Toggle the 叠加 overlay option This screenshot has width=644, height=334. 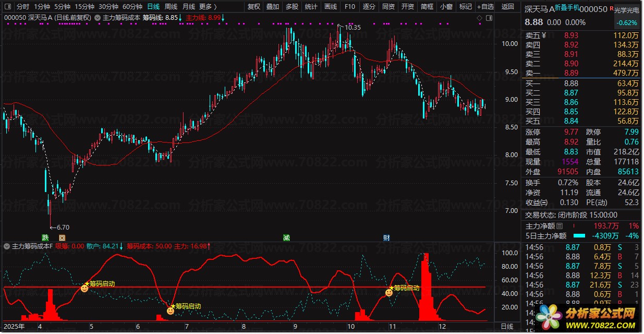pyautogui.click(x=273, y=7)
